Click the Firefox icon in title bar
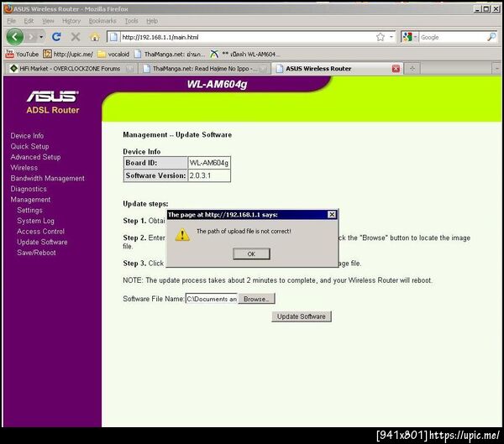Viewport: 504px width, 444px height. [x=8, y=8]
